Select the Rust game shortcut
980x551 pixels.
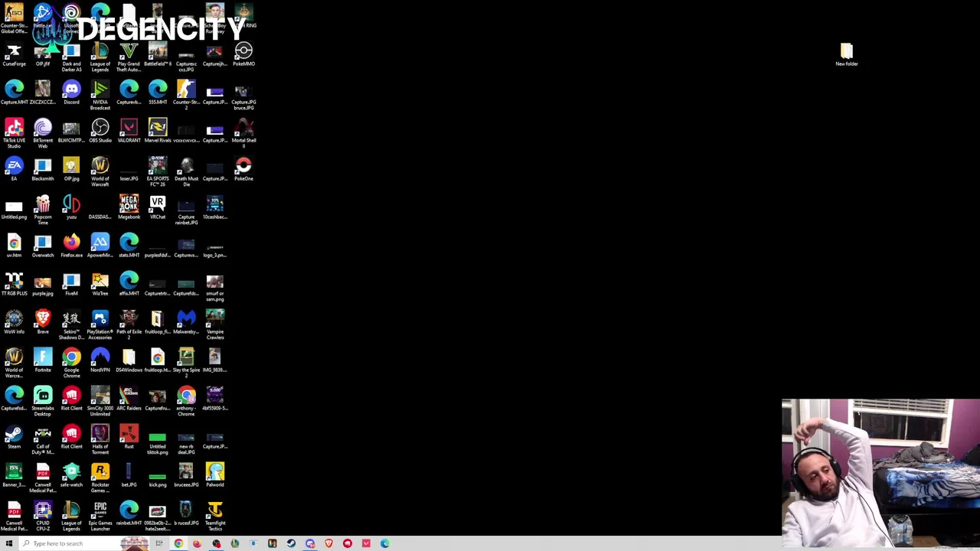pos(129,436)
